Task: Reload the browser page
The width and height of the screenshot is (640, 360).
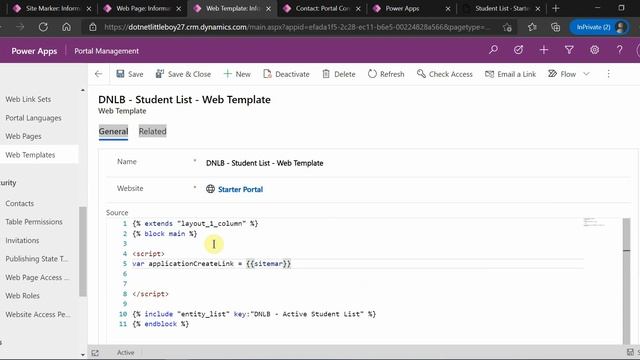Action: coord(43,27)
